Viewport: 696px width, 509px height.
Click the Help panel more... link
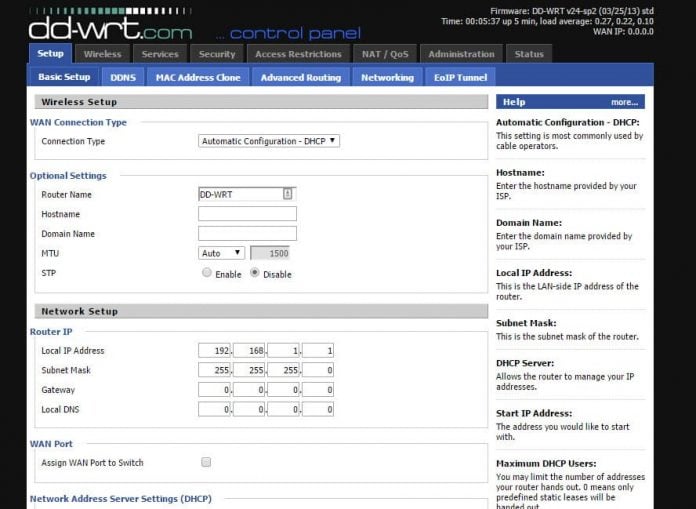tap(624, 102)
